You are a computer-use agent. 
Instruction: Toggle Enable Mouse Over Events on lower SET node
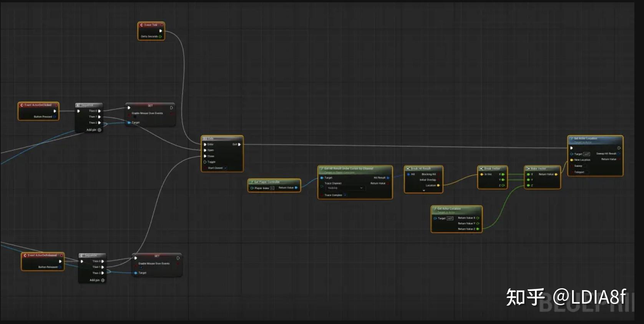click(141, 267)
